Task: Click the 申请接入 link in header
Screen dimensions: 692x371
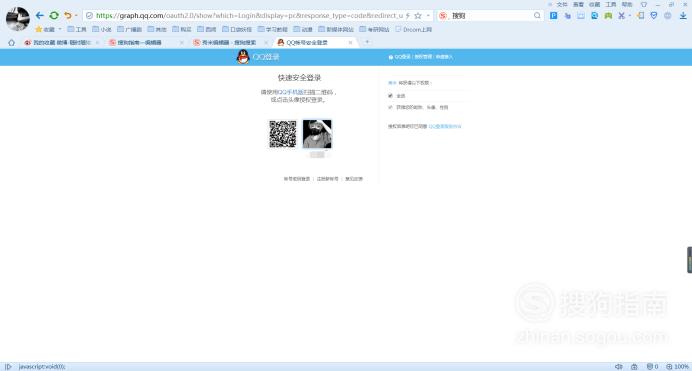Action: tap(444, 57)
